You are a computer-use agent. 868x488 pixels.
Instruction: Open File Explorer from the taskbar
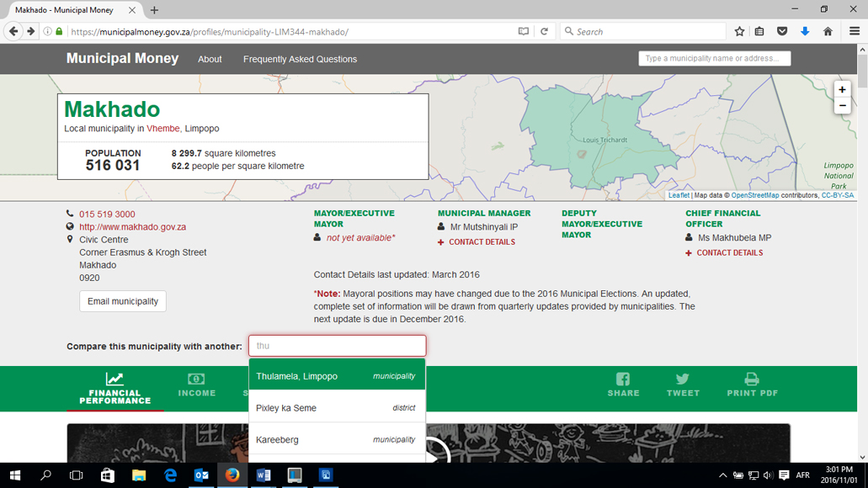(x=138, y=475)
